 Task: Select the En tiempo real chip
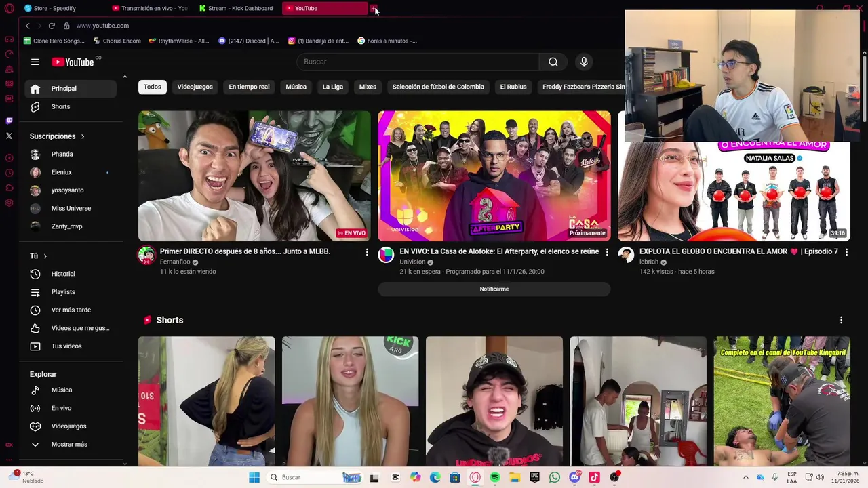pos(249,87)
